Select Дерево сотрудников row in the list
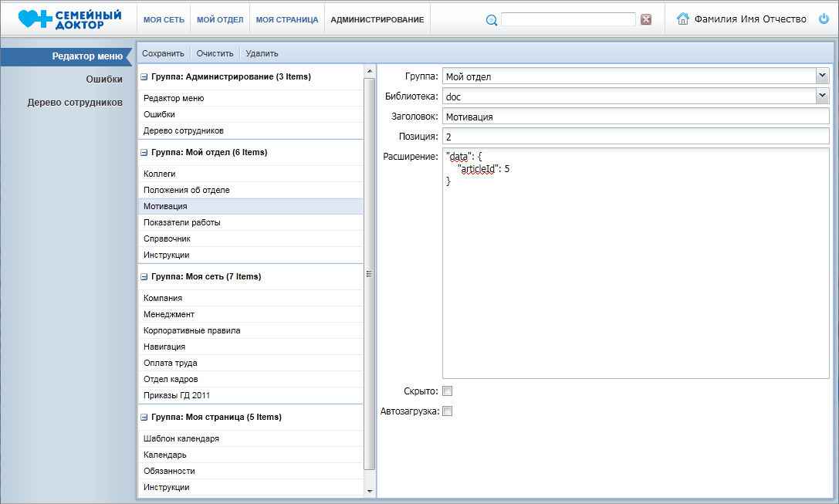 (250, 130)
